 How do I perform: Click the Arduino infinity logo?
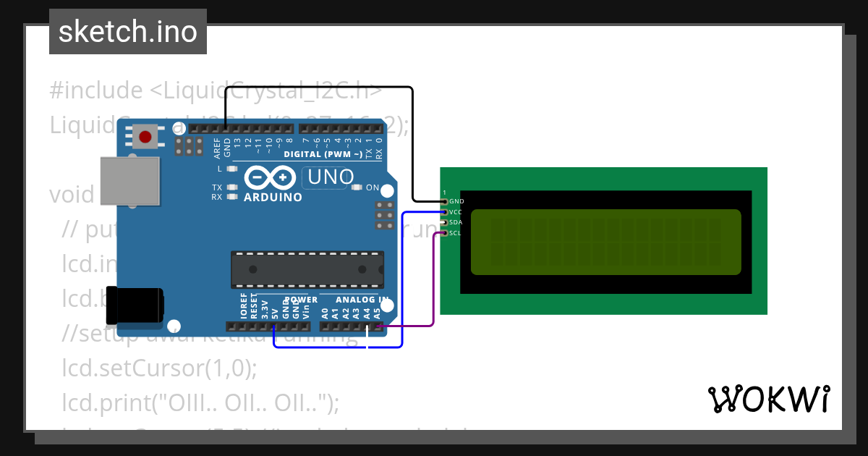(x=271, y=177)
